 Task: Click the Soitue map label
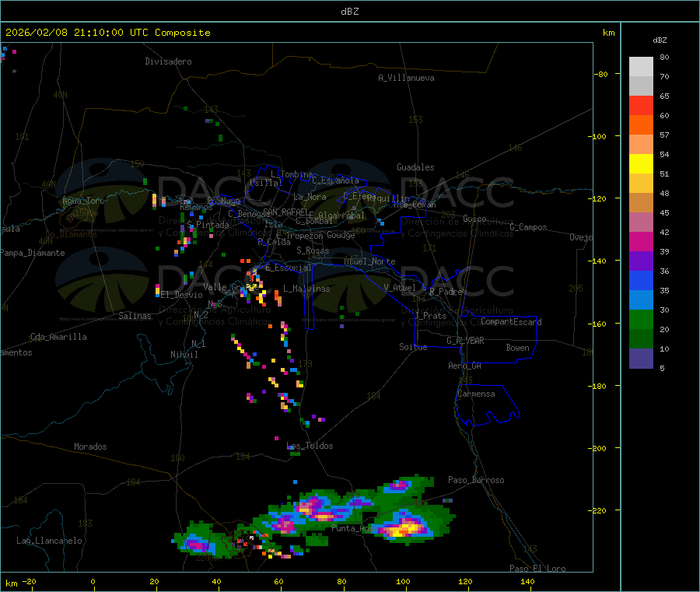tap(413, 347)
